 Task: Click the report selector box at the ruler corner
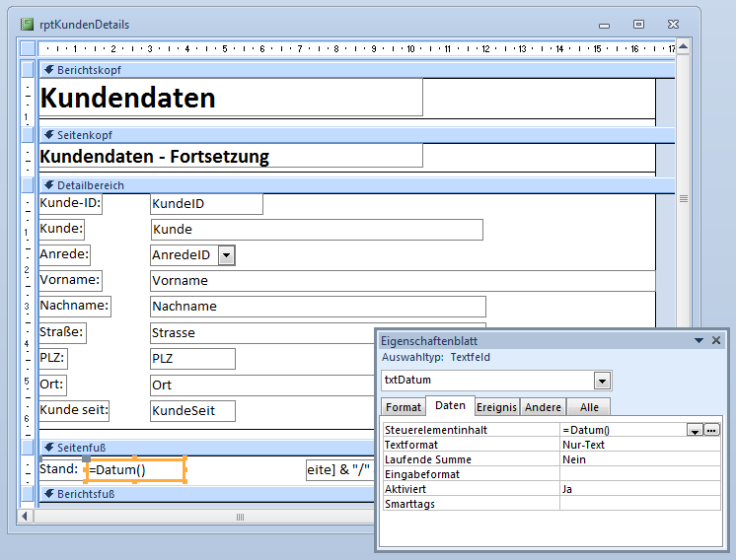[28, 48]
